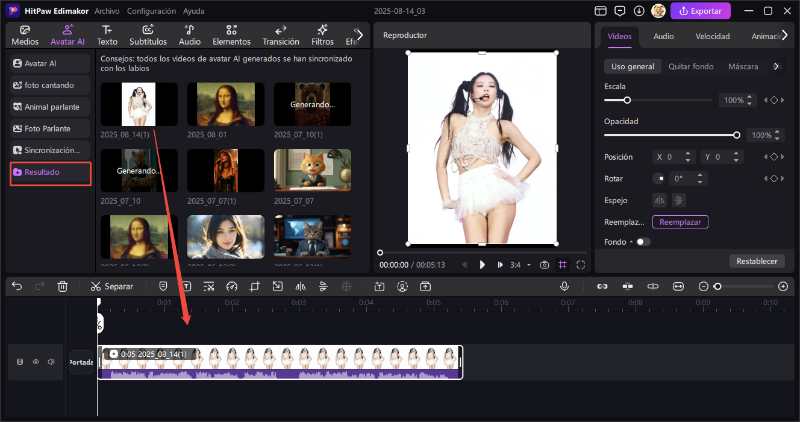This screenshot has height=422, width=800.
Task: Open the Transición library
Action: [x=281, y=36]
